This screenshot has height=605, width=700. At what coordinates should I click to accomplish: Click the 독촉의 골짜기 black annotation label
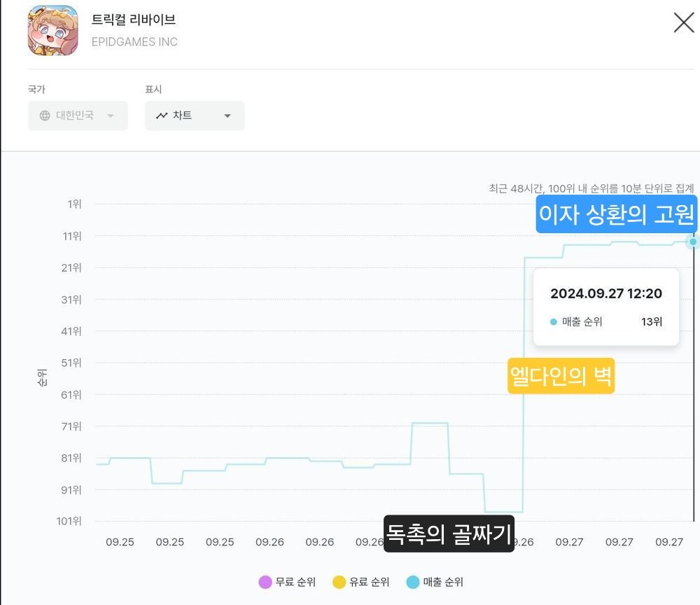pos(449,534)
